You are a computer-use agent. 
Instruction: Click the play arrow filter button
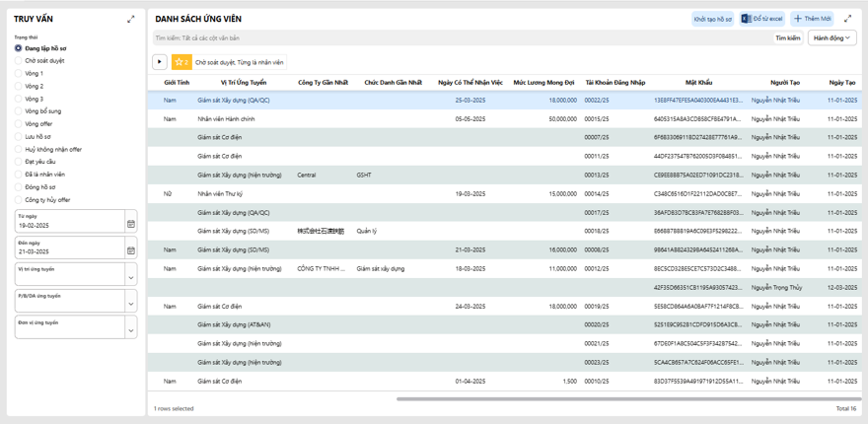160,62
